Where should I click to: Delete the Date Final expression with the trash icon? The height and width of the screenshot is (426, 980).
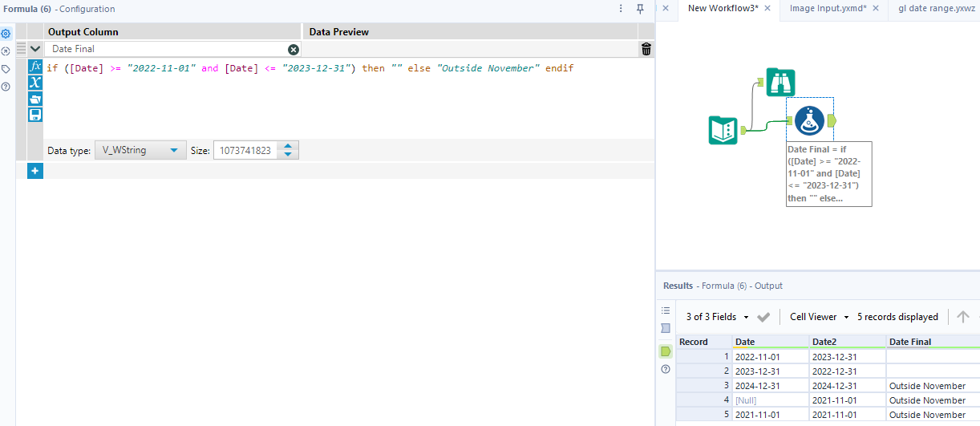coord(646,49)
